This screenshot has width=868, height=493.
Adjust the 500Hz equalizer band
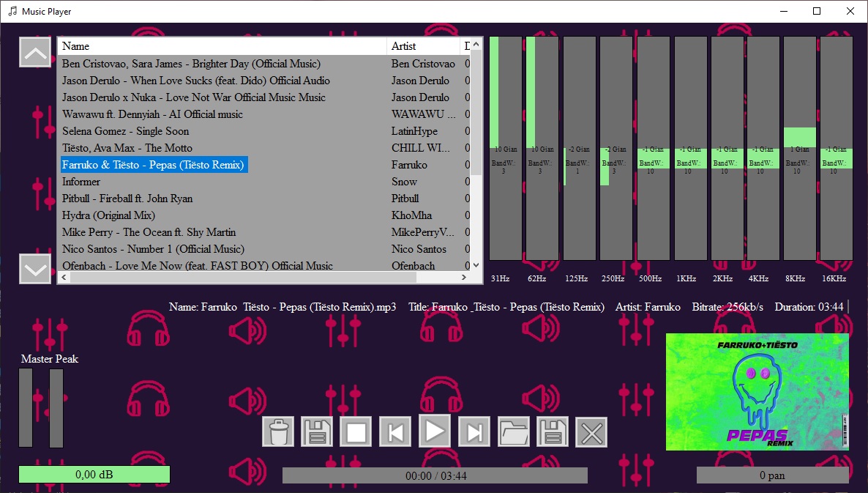654,149
